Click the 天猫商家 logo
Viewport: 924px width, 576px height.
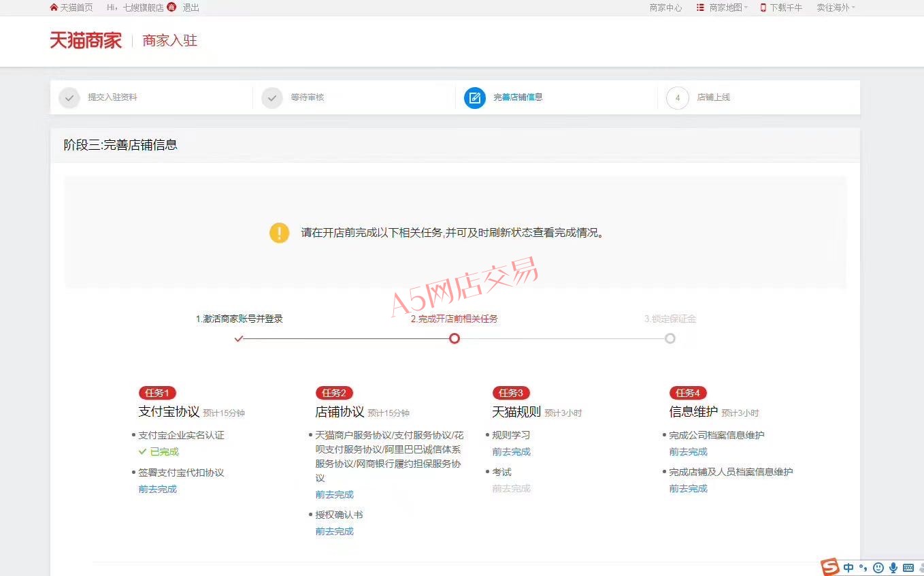(x=86, y=40)
